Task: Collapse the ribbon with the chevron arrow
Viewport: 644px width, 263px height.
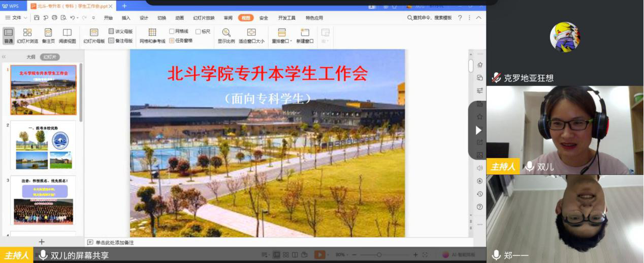Action: (478, 18)
